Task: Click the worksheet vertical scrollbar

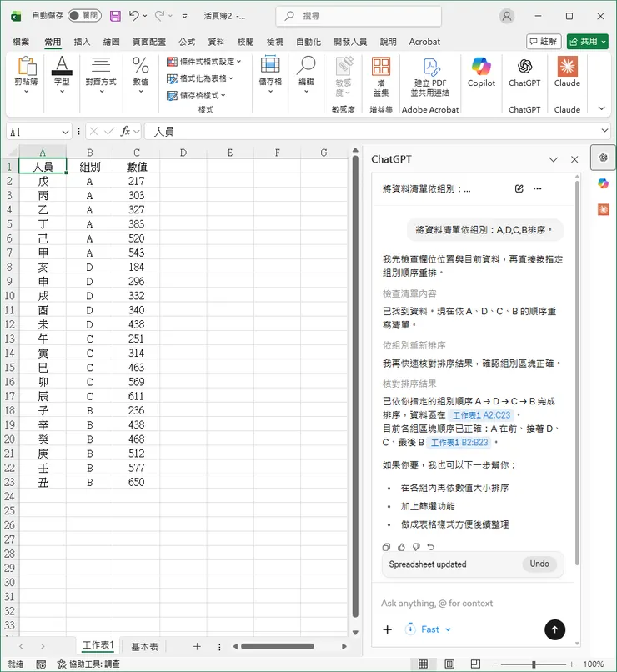Action: (x=355, y=386)
